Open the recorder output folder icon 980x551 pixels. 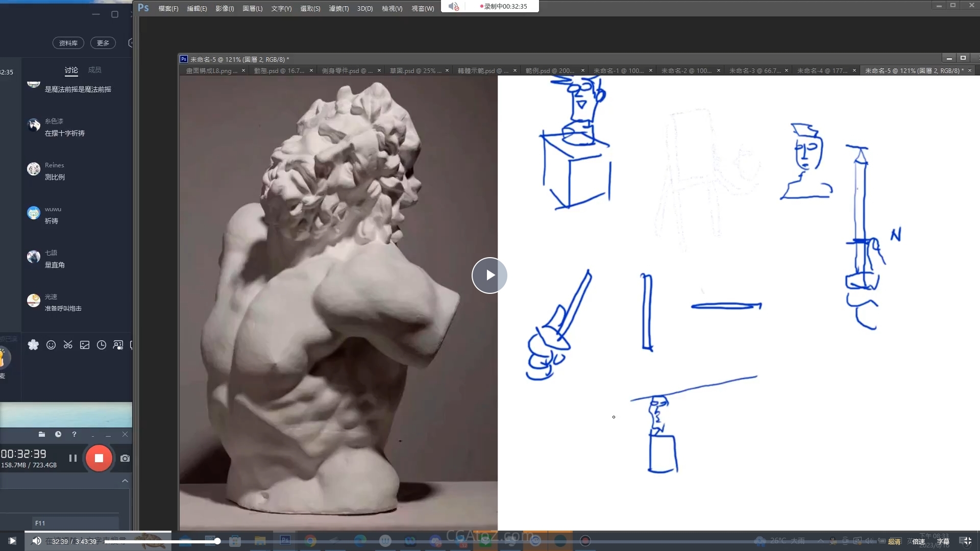pos(42,434)
